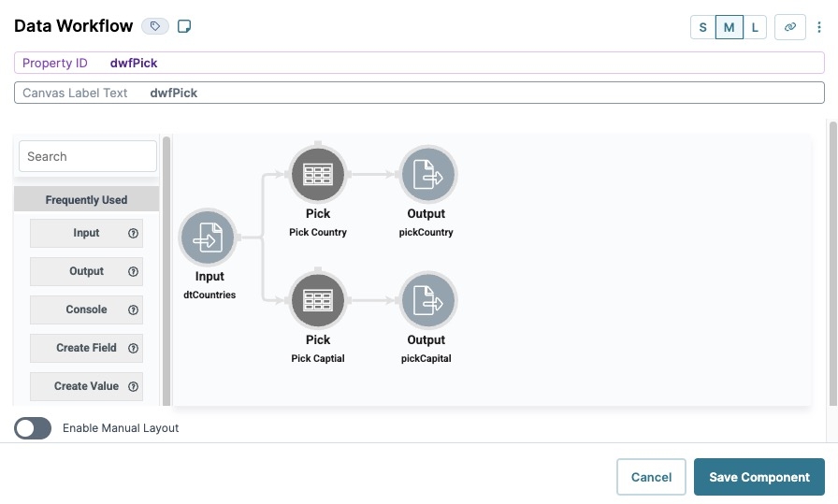
Task: Edit the Canvas Label Text field
Action: (419, 93)
